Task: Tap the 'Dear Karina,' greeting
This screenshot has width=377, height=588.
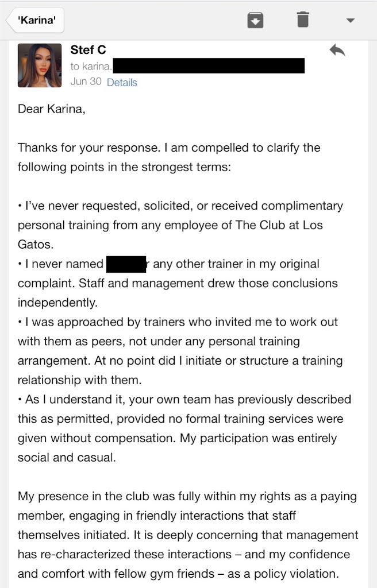Action: pyautogui.click(x=52, y=109)
